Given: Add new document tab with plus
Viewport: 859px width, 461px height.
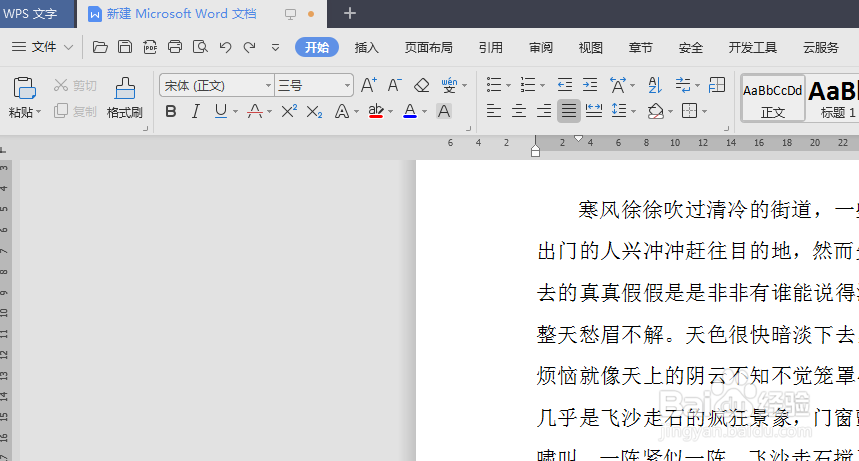Looking at the screenshot, I should point(350,13).
